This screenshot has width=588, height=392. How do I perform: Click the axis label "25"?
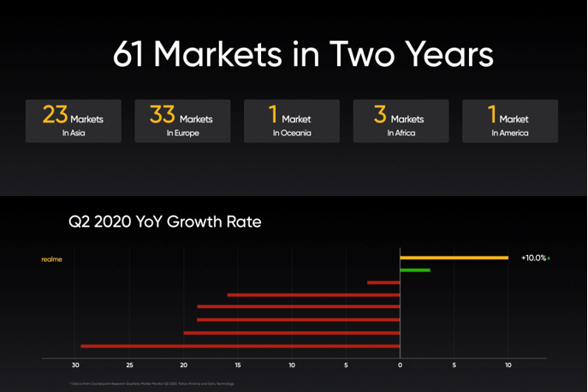click(129, 365)
